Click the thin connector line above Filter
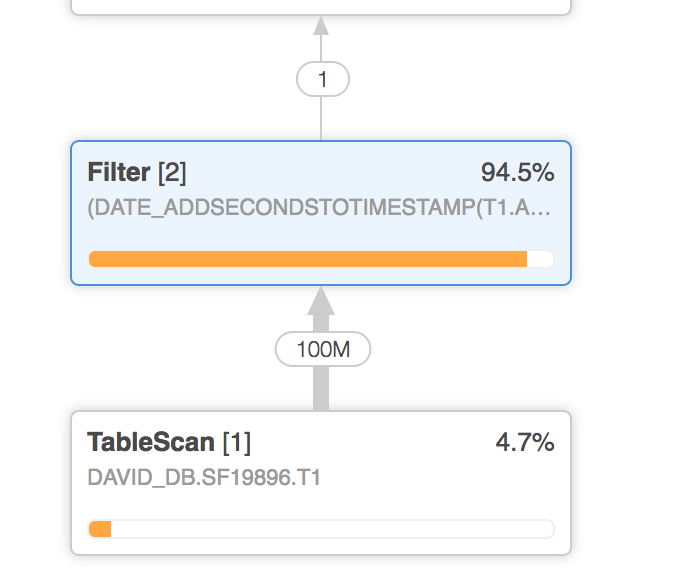This screenshot has width=692, height=586. click(x=321, y=120)
